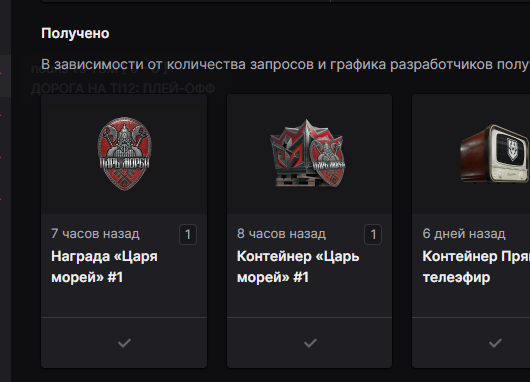Click the second card's bottom status bar
Screen dimensions: 530x382
click(x=309, y=342)
